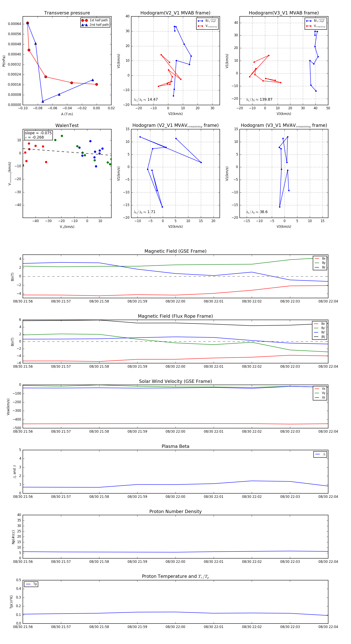Select the "|B|" legend entry

[320, 337]
